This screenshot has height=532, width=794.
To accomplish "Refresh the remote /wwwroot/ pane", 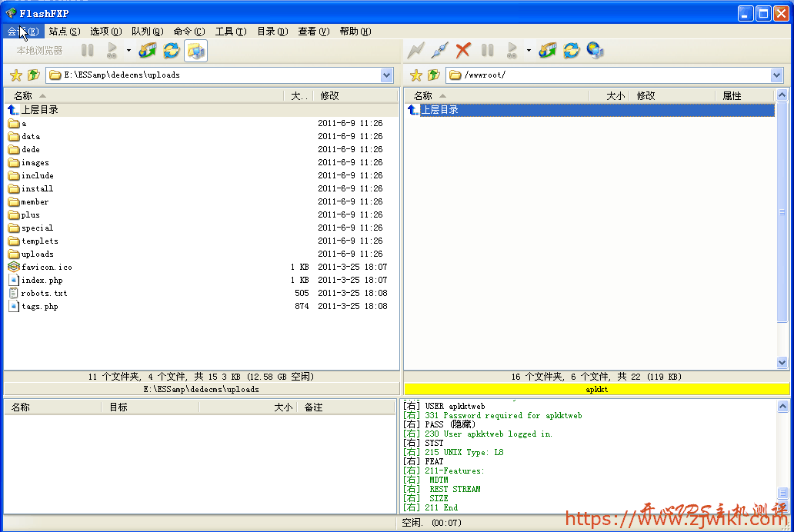I will tap(571, 51).
